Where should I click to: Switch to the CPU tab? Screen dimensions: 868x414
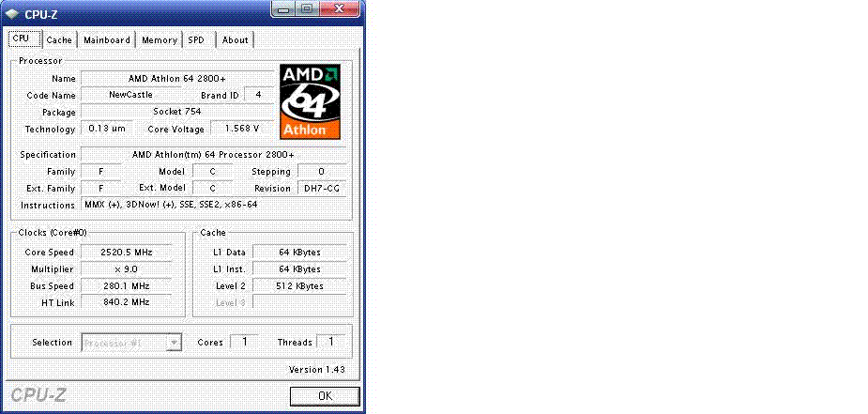tap(24, 38)
